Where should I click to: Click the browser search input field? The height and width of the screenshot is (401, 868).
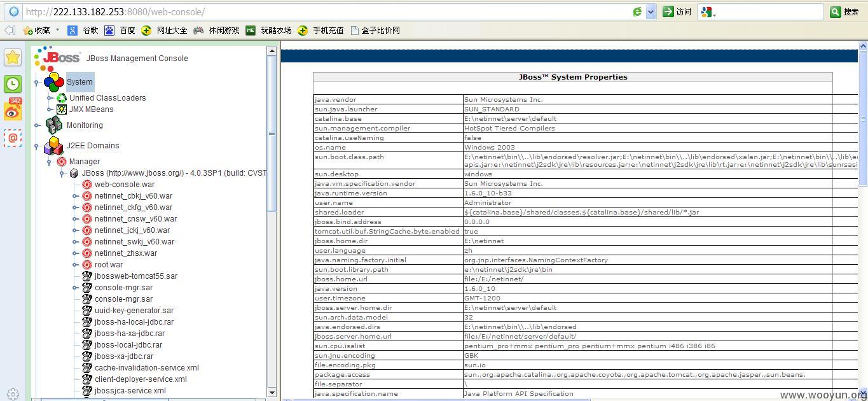coord(771,11)
